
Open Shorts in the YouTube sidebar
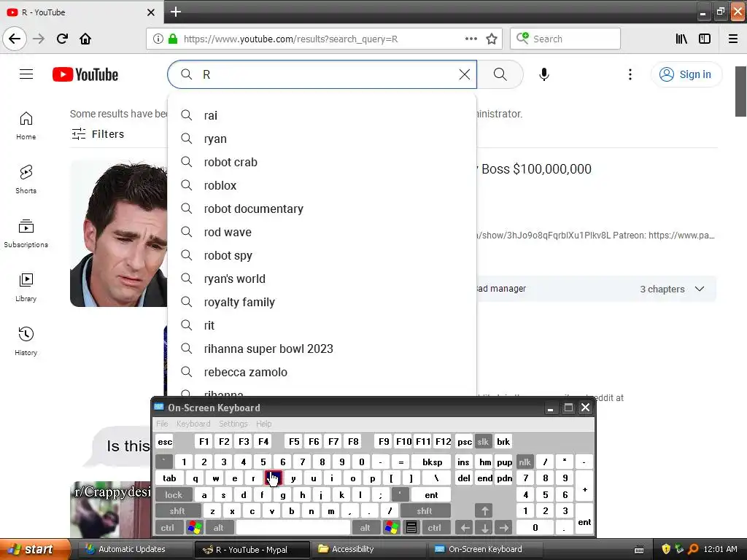26,179
